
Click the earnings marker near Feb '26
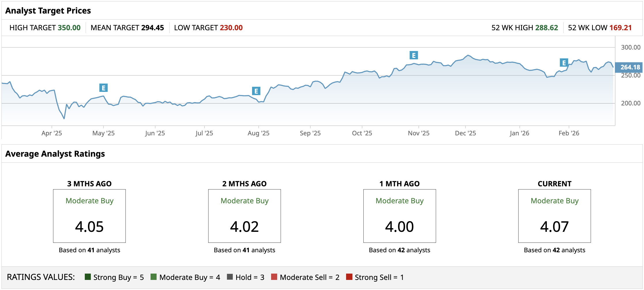point(564,63)
